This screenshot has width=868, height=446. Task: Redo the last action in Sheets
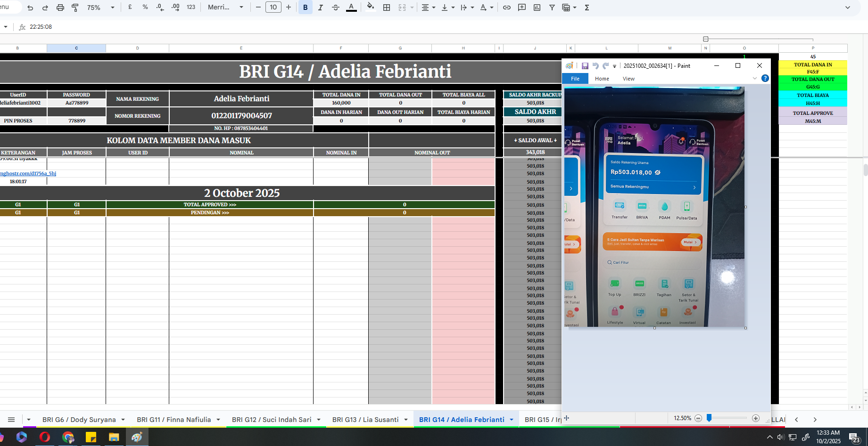point(45,8)
